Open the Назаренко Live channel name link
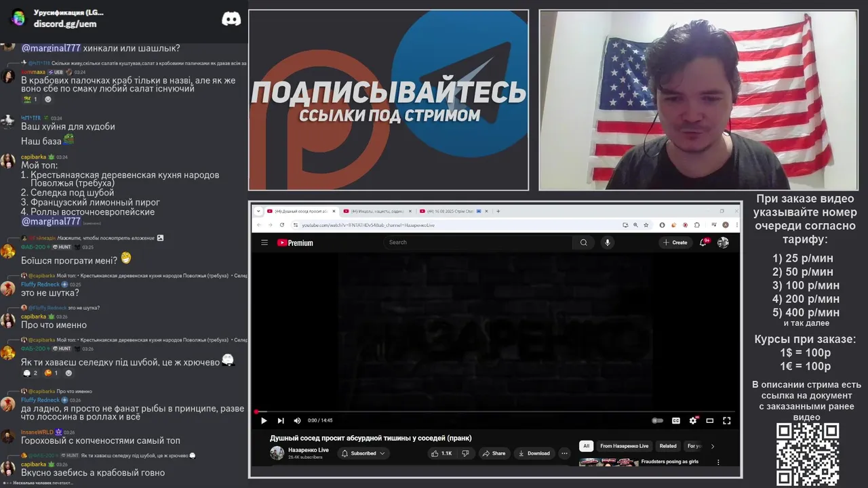Viewport: 868px width, 488px height. point(309,450)
